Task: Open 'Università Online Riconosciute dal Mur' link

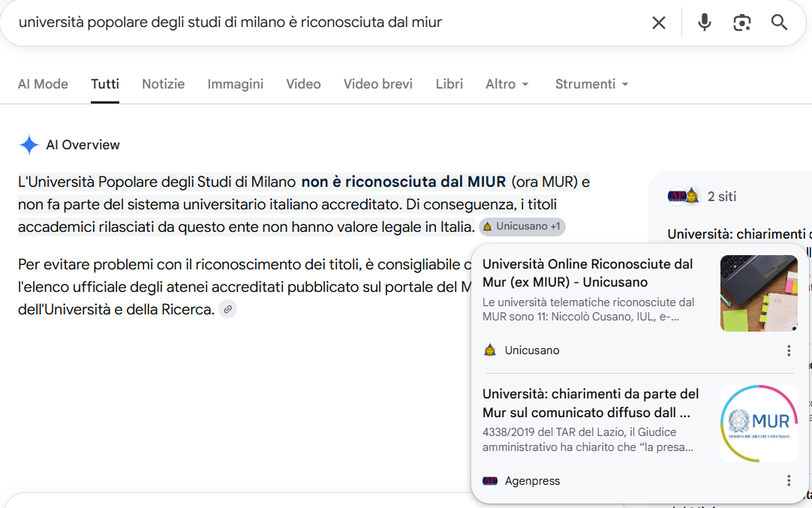Action: coord(587,273)
